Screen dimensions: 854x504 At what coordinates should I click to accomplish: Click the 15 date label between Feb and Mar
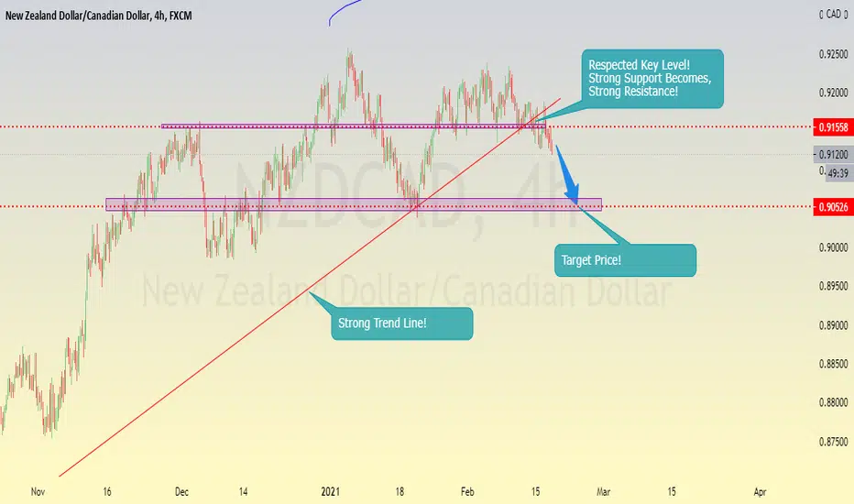coord(535,492)
